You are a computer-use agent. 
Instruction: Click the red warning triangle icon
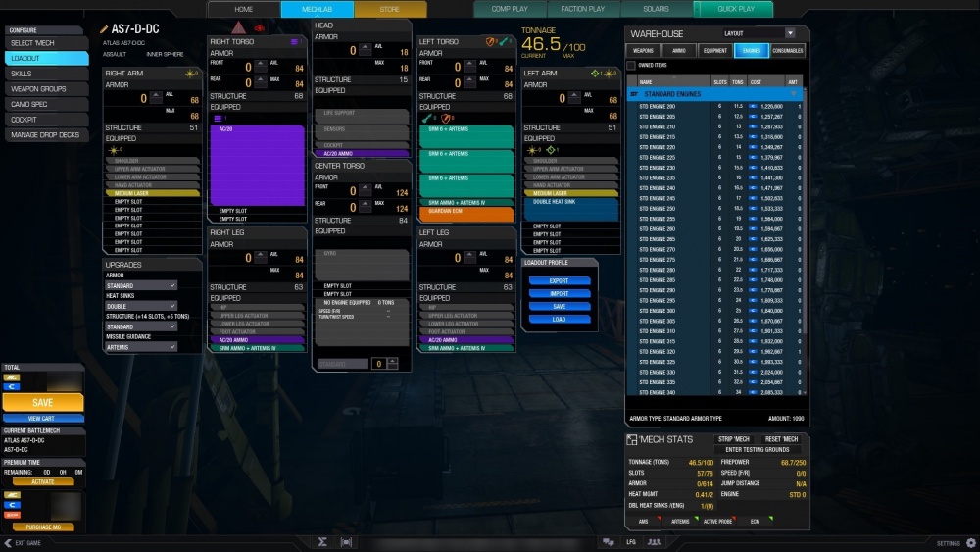pos(239,27)
